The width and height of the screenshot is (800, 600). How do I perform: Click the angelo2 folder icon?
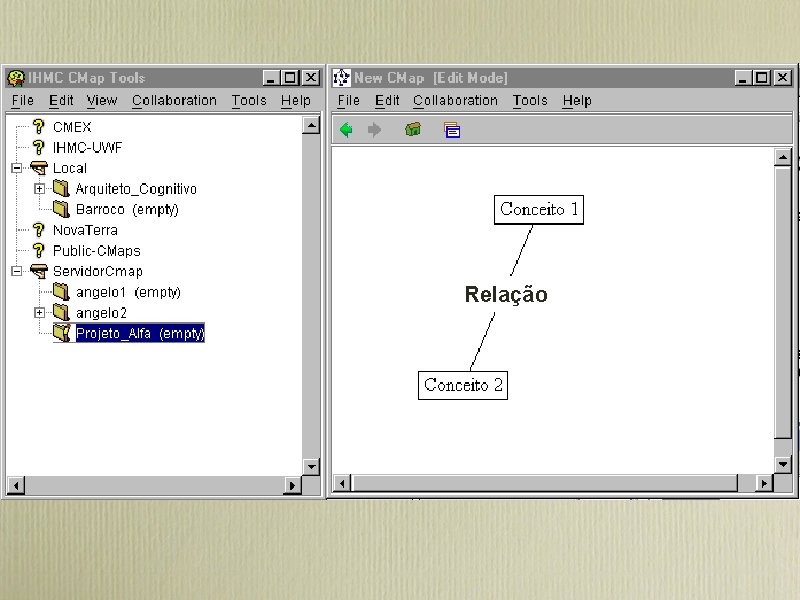tap(61, 312)
